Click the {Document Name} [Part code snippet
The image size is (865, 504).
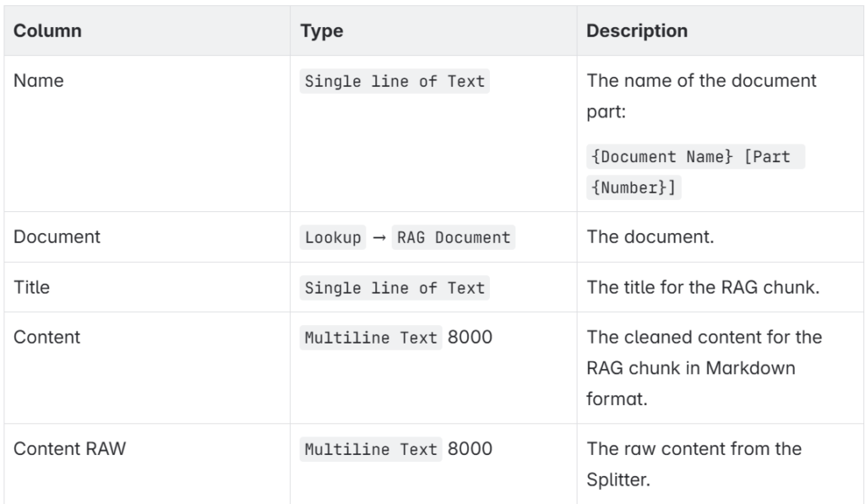pyautogui.click(x=696, y=157)
